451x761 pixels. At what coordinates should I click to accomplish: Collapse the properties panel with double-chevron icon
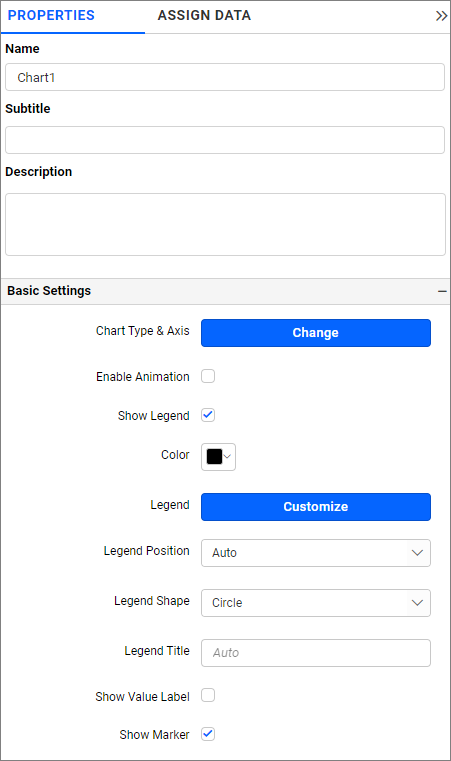[x=441, y=16]
